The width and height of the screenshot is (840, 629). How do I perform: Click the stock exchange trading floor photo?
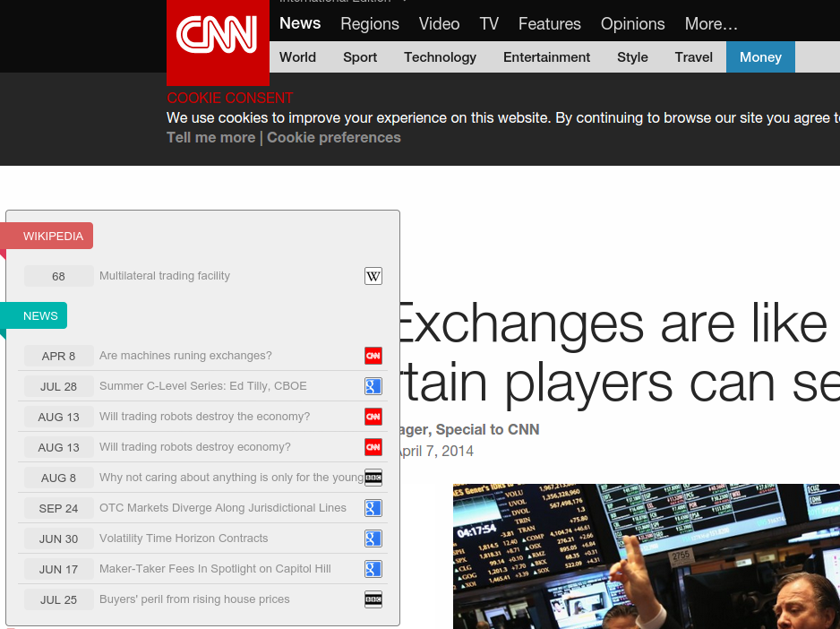(x=646, y=556)
